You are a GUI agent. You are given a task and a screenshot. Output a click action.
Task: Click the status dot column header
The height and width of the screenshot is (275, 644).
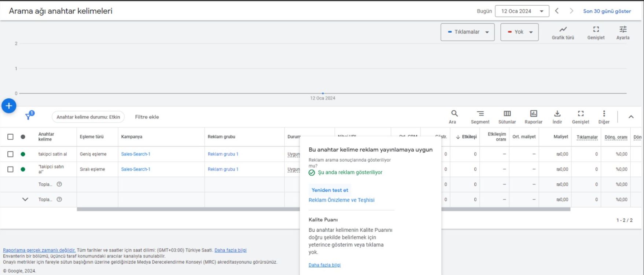click(23, 137)
